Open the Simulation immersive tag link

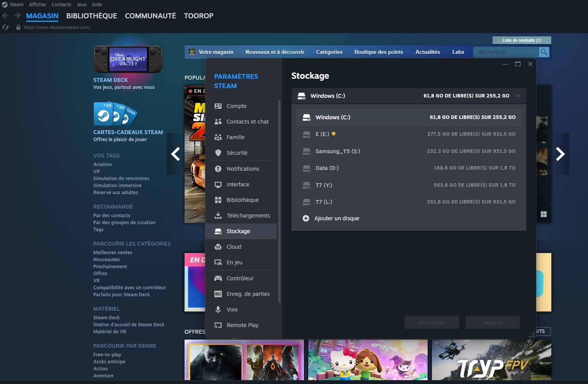[117, 186]
